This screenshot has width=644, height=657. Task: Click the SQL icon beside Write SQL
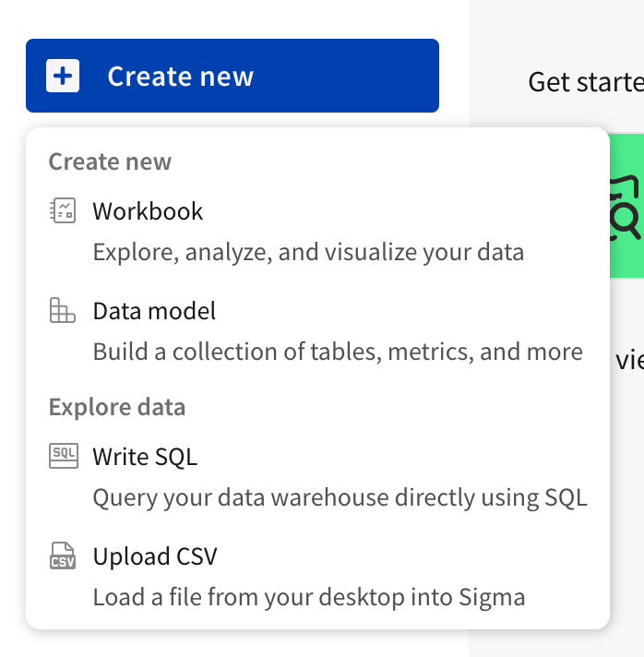pos(63,456)
